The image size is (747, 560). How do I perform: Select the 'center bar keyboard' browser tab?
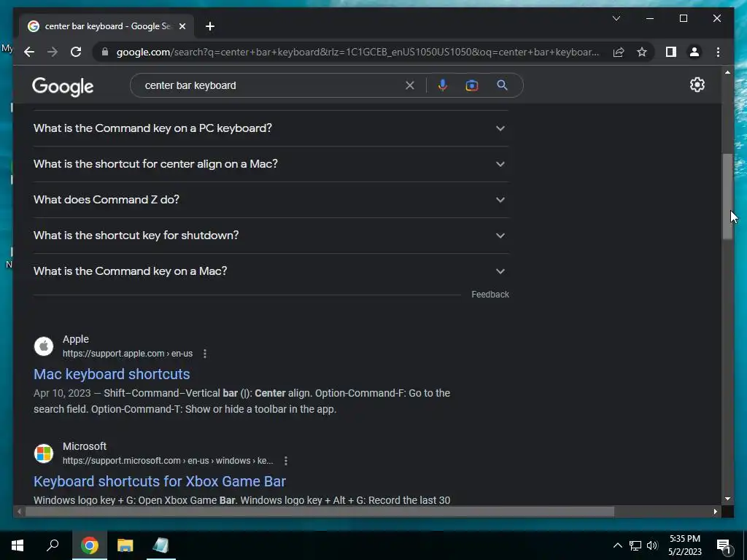tap(107, 26)
